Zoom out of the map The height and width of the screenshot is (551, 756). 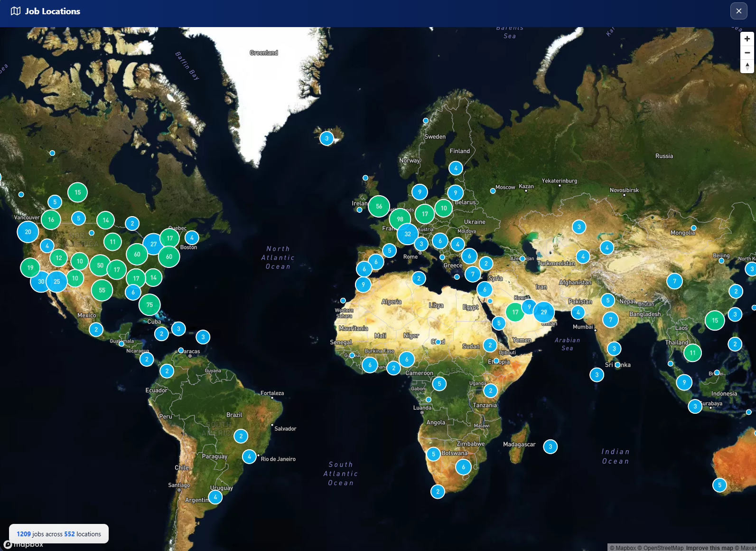747,53
